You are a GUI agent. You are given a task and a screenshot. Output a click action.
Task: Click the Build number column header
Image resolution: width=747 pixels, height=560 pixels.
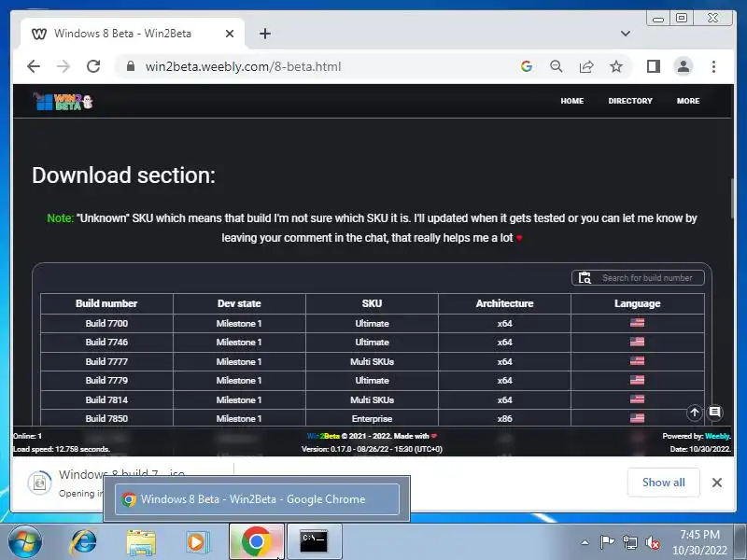point(106,303)
